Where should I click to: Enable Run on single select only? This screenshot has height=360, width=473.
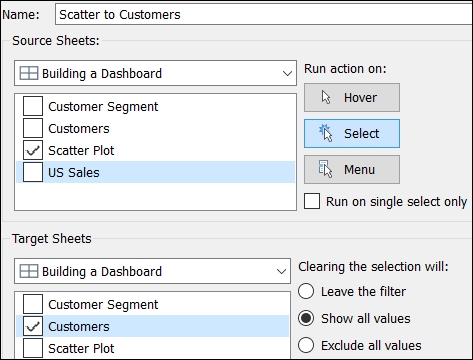tap(312, 201)
